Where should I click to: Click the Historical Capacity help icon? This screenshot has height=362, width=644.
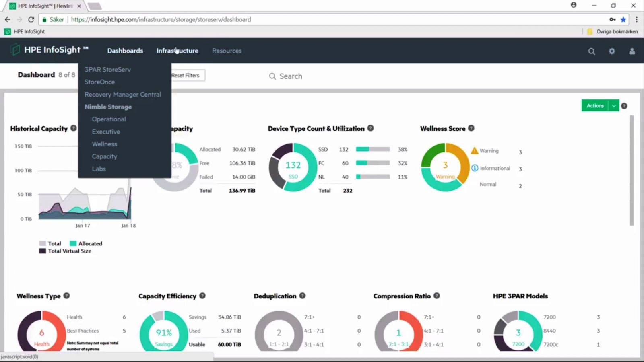pos(74,128)
